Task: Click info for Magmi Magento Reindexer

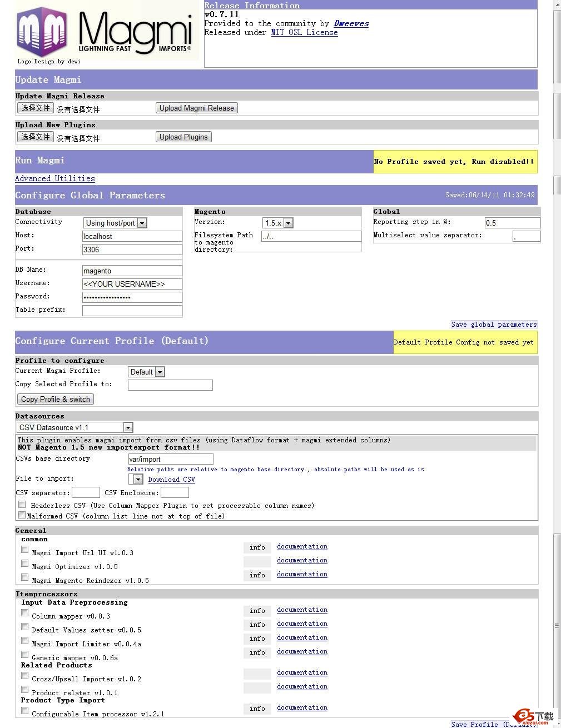Action: (x=257, y=575)
